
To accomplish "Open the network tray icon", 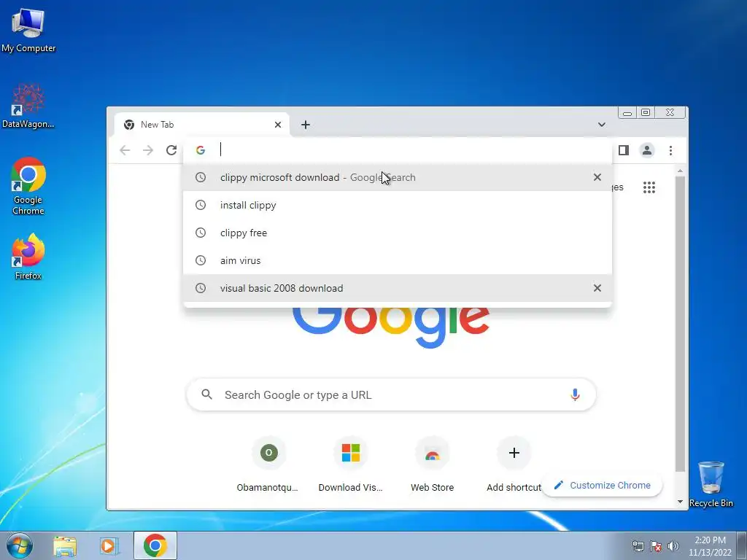I will [x=638, y=546].
